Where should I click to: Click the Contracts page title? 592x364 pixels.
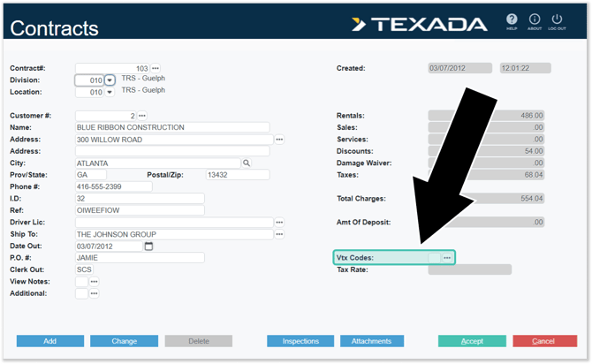tap(55, 28)
